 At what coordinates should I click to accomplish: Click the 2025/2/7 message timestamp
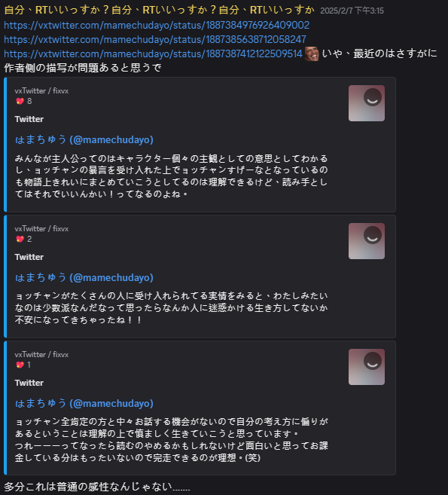pyautogui.click(x=352, y=11)
